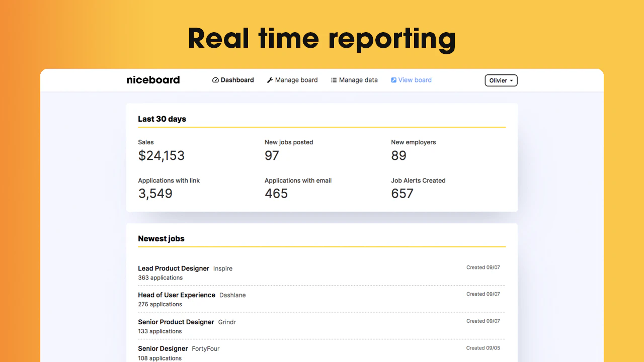The width and height of the screenshot is (644, 362).
Task: Click the Applications with email count 465
Action: pos(276,193)
